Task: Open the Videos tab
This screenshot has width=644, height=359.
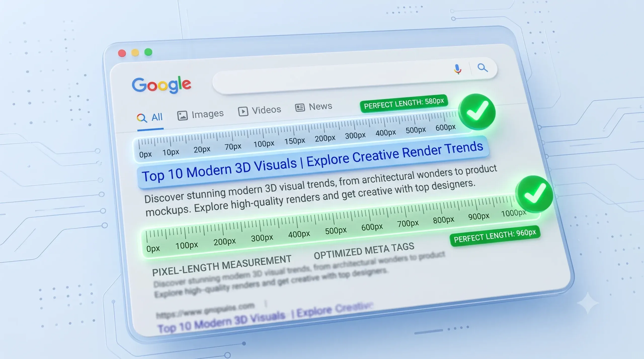Action: click(260, 111)
